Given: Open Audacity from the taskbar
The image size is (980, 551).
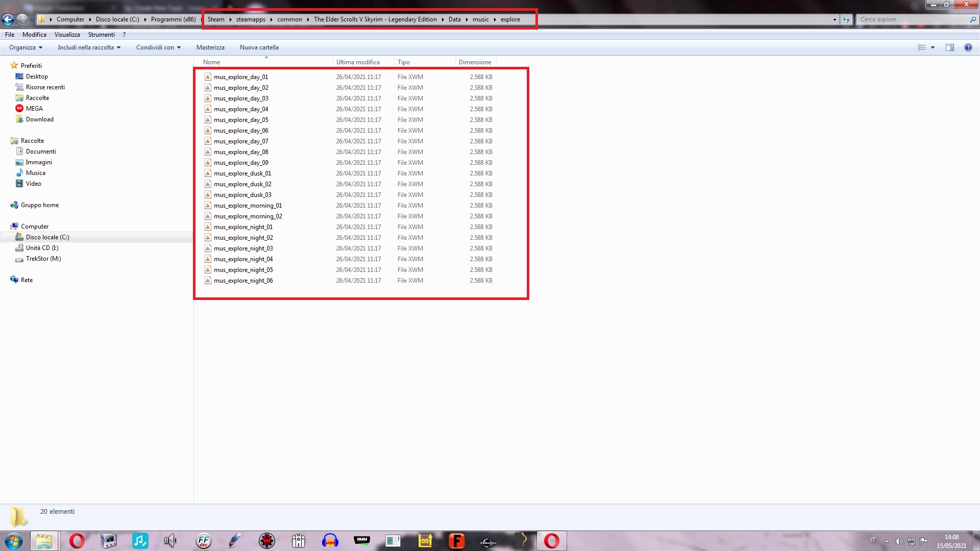Looking at the screenshot, I should tap(330, 541).
